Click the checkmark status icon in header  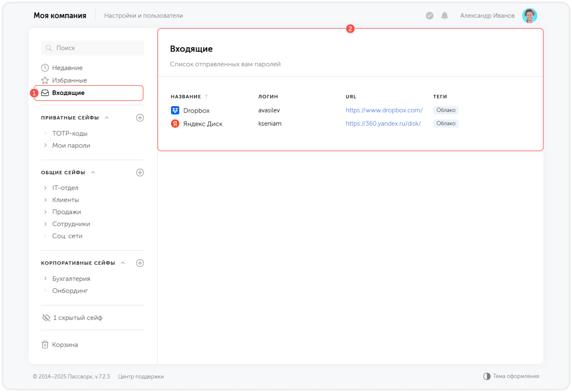pos(430,16)
